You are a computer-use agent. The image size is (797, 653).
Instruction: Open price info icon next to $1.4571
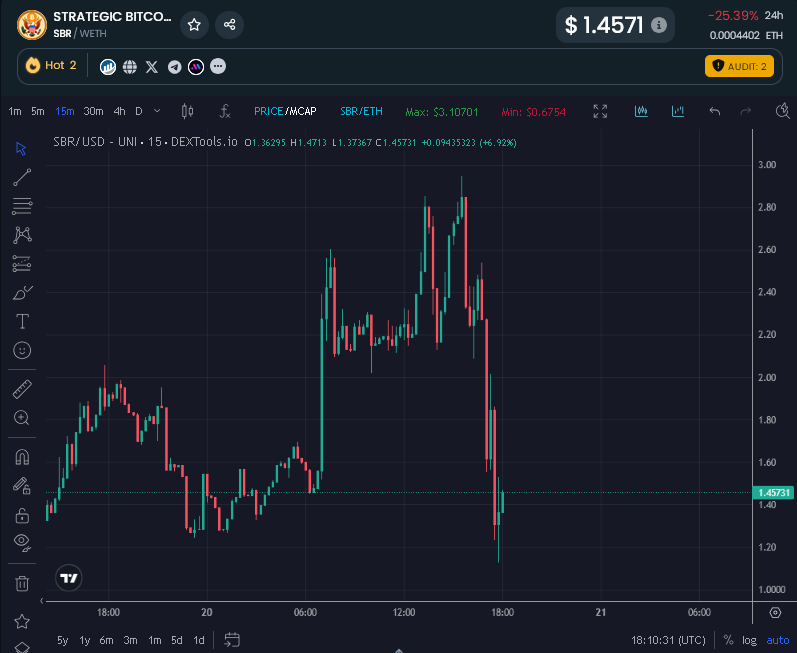pyautogui.click(x=659, y=25)
